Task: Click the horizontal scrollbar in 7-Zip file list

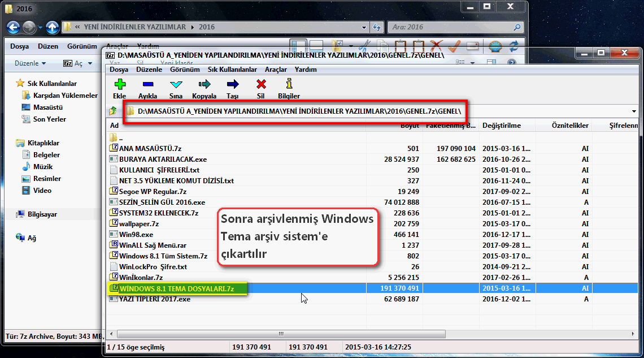Action: coord(281,334)
